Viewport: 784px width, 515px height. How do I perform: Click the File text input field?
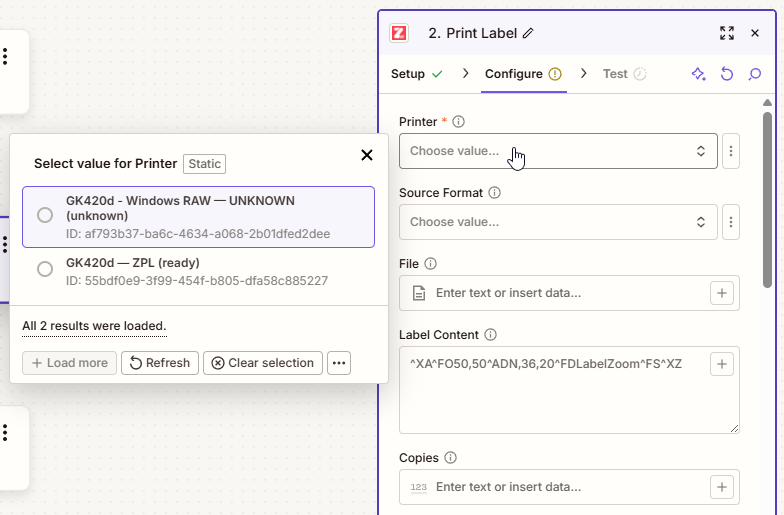coord(569,293)
